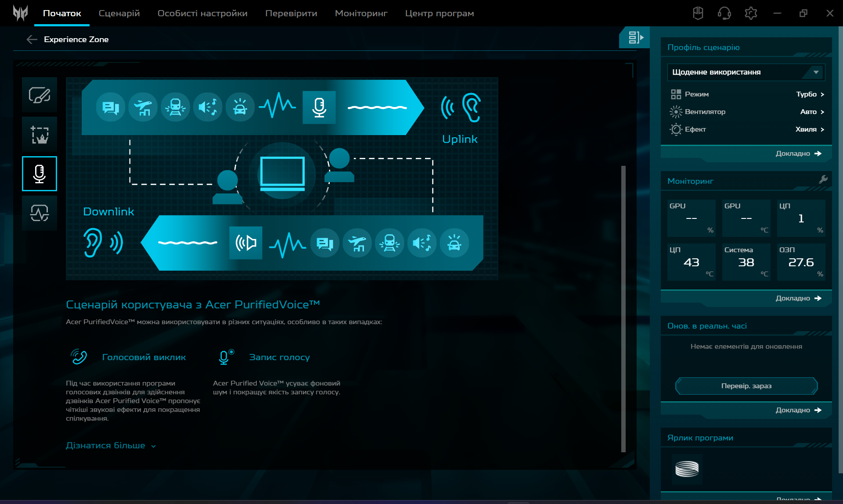Expand Дізнатися більше section

coord(111,446)
